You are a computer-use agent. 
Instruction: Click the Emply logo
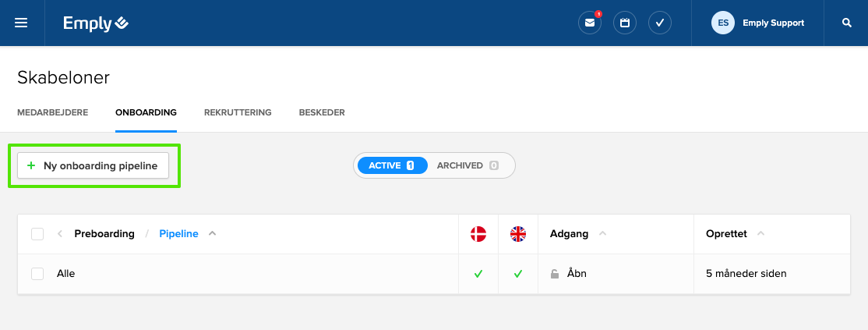click(x=96, y=23)
